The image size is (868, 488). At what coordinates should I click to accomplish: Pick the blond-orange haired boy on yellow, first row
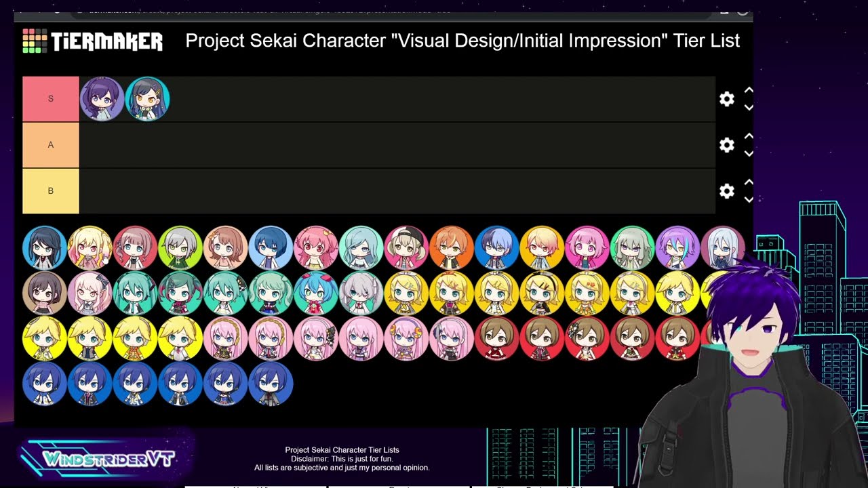(542, 248)
